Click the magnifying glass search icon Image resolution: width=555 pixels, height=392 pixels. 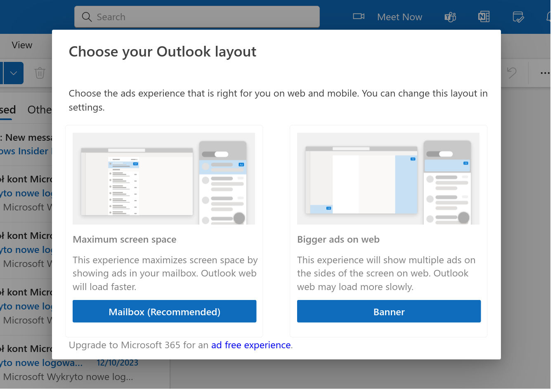(87, 17)
